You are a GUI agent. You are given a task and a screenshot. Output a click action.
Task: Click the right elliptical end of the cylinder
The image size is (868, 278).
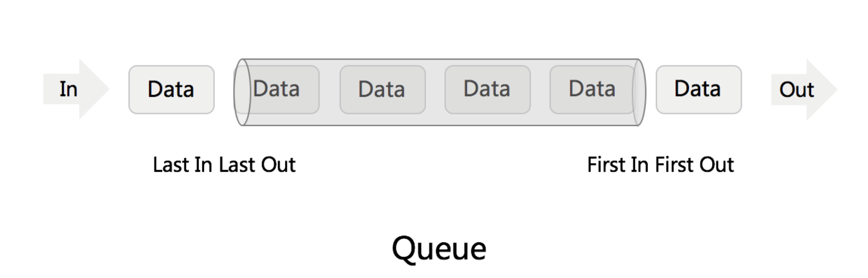[639, 92]
